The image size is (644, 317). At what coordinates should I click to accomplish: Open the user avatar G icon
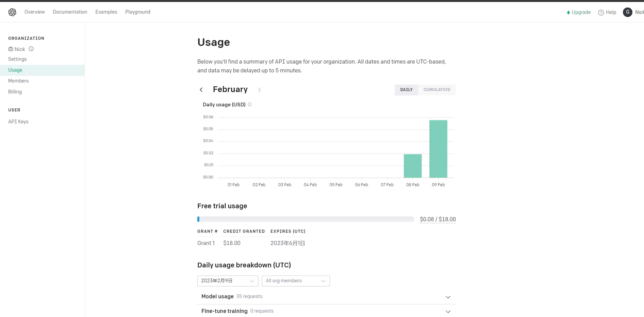coord(628,12)
